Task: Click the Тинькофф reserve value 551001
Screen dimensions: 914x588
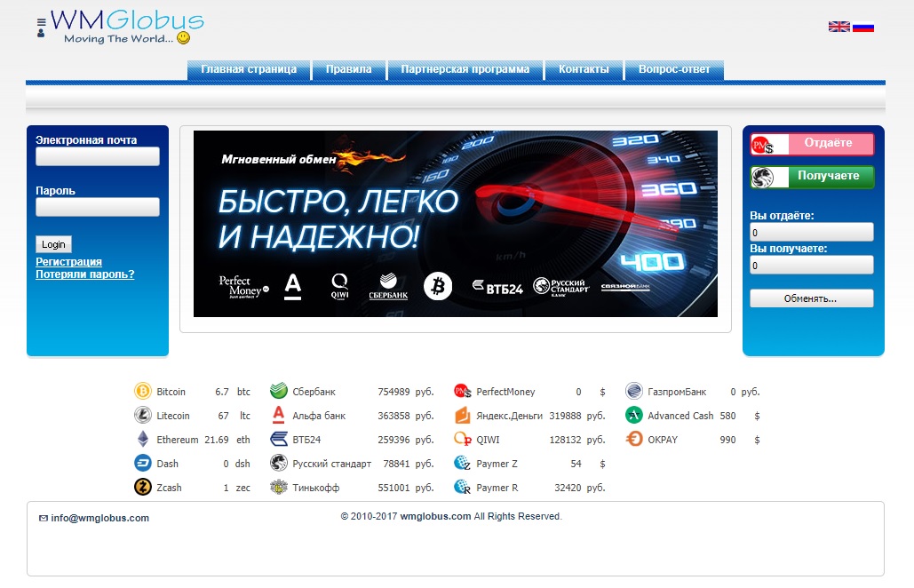Action: click(x=393, y=487)
